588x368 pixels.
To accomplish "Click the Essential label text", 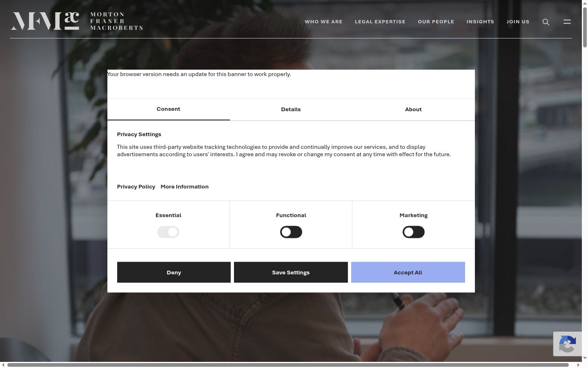I will tap(168, 215).
